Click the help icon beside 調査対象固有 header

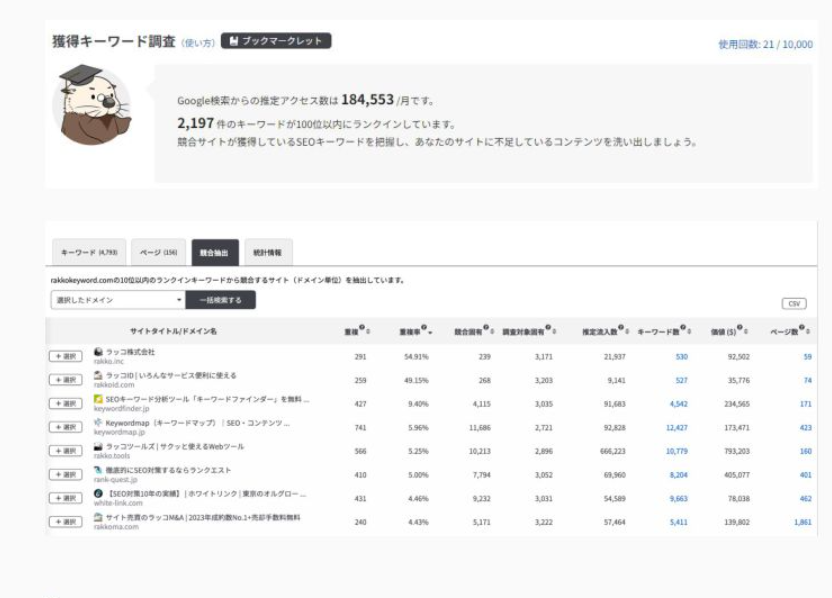pyautogui.click(x=548, y=327)
